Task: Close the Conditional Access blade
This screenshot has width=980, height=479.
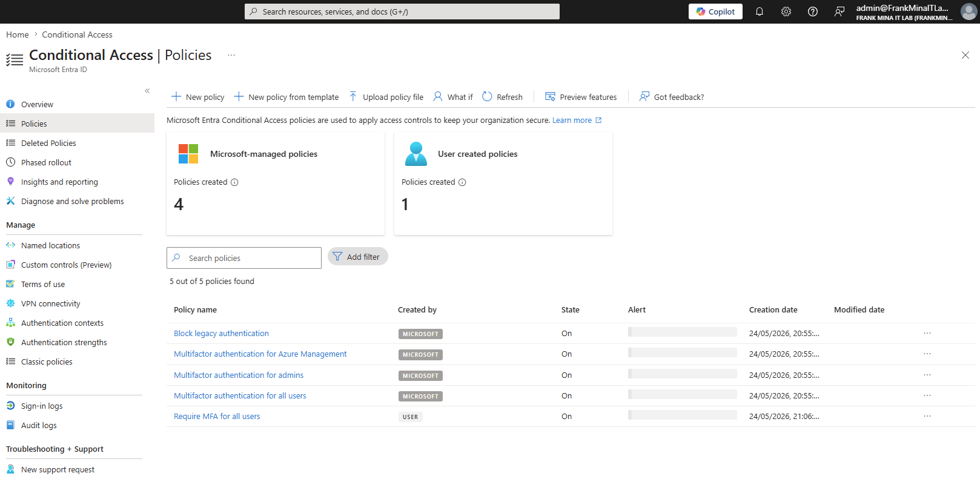Action: click(965, 55)
